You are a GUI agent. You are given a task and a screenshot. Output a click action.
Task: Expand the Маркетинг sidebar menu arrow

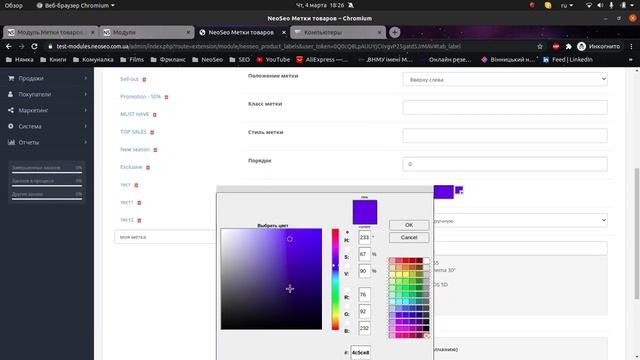(85, 110)
